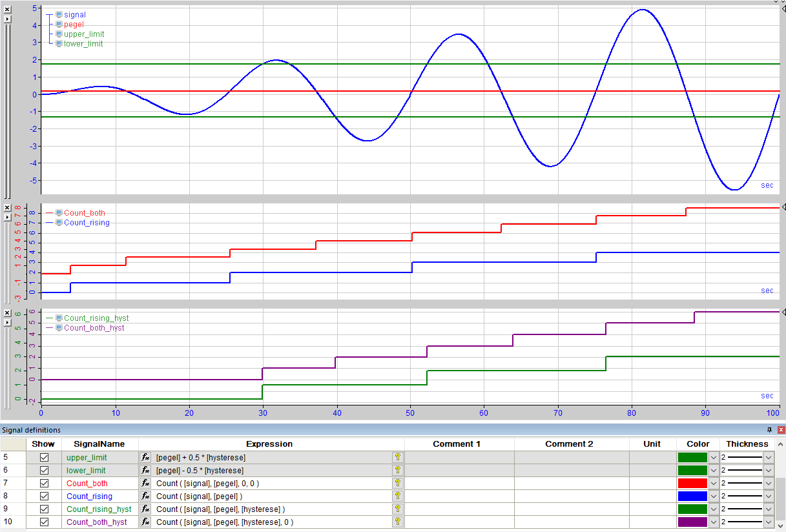Image resolution: width=786 pixels, height=532 pixels.
Task: Close the Count_both graph strip
Action: (x=7, y=208)
